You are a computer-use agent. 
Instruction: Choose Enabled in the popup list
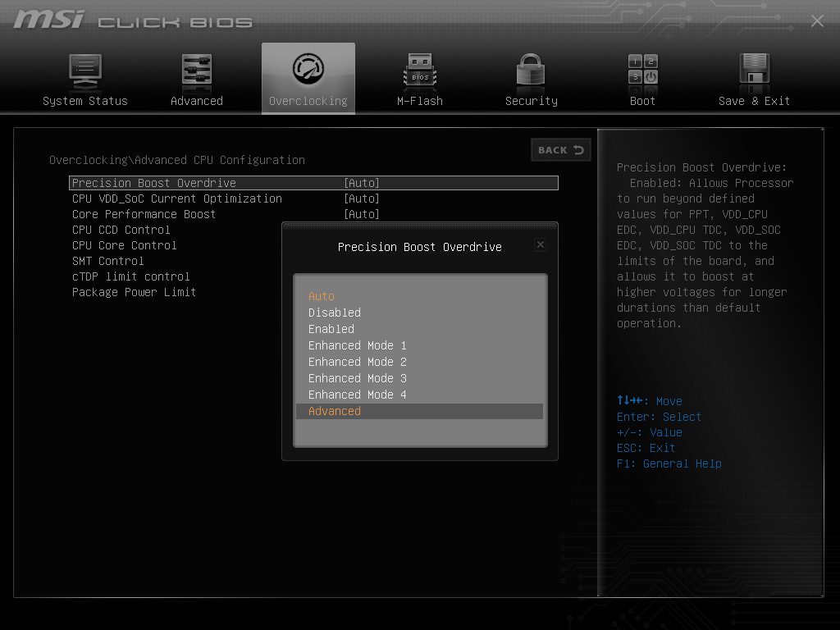(331, 329)
